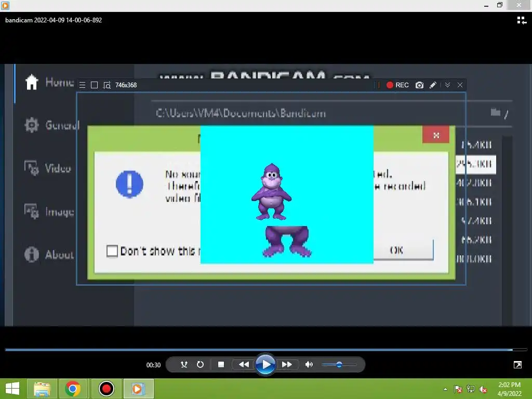Open File Explorer from the taskbar
Screen dimensions: 532x399
pyautogui.click(x=42, y=389)
